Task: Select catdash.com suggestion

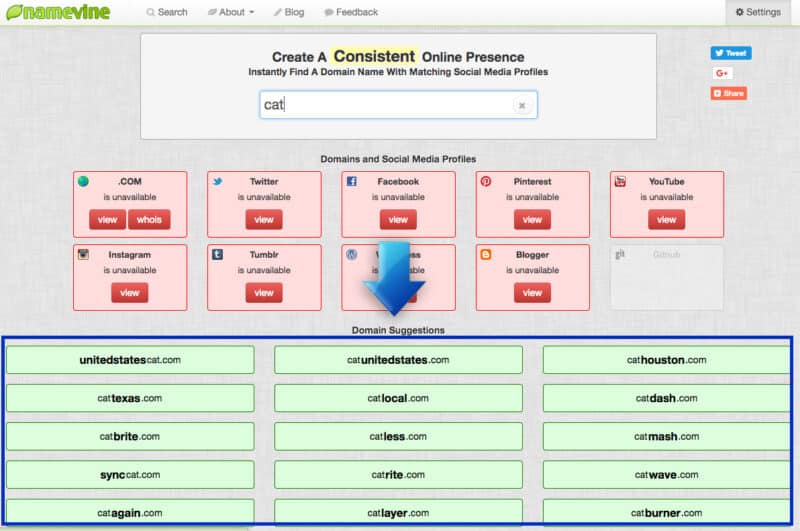Action: pyautogui.click(x=666, y=398)
